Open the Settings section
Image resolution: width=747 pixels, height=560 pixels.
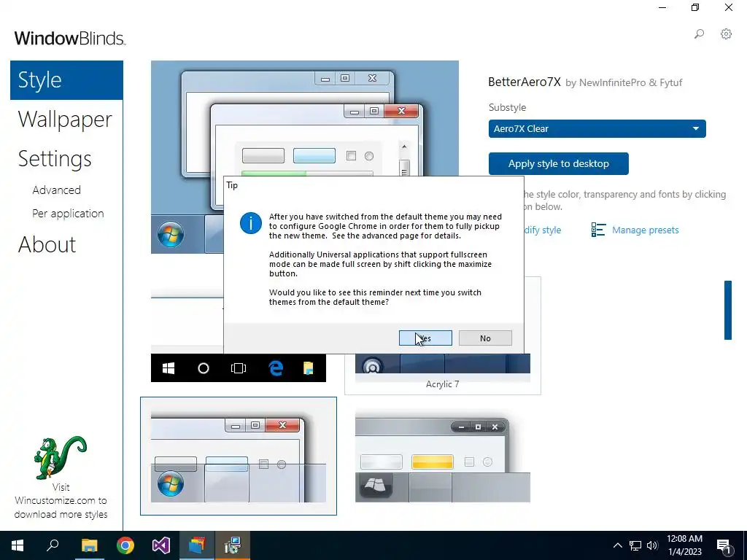click(55, 159)
